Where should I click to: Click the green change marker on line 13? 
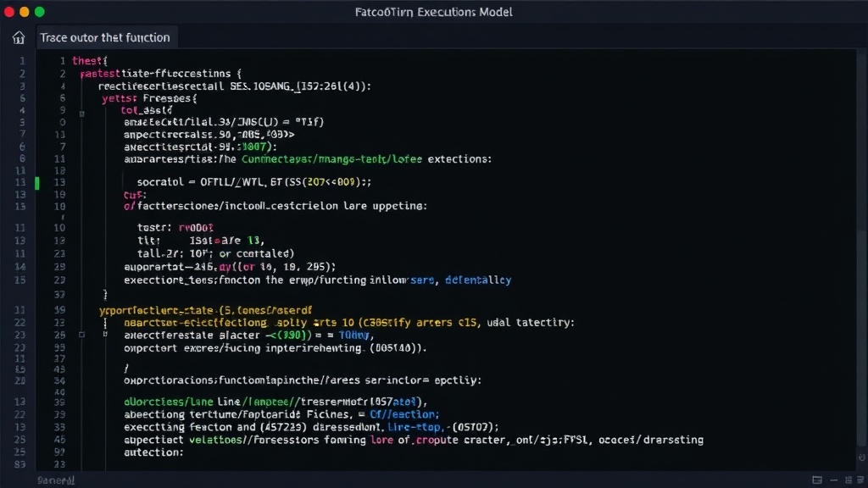pos(37,183)
